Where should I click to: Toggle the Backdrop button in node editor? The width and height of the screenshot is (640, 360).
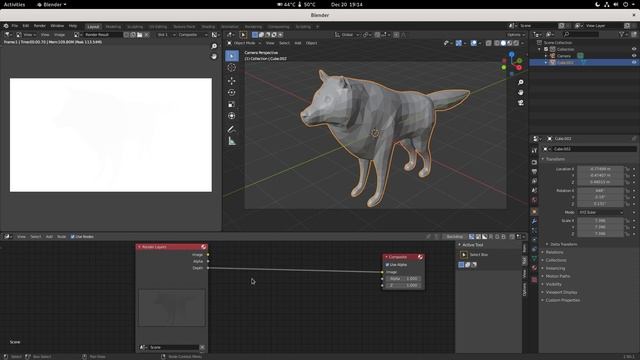(454, 237)
